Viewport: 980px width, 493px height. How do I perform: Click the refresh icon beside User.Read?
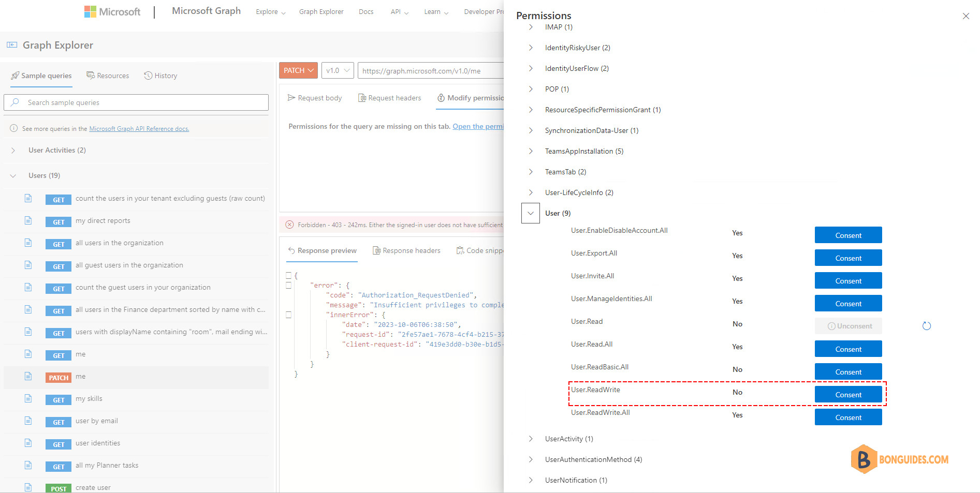(x=927, y=326)
